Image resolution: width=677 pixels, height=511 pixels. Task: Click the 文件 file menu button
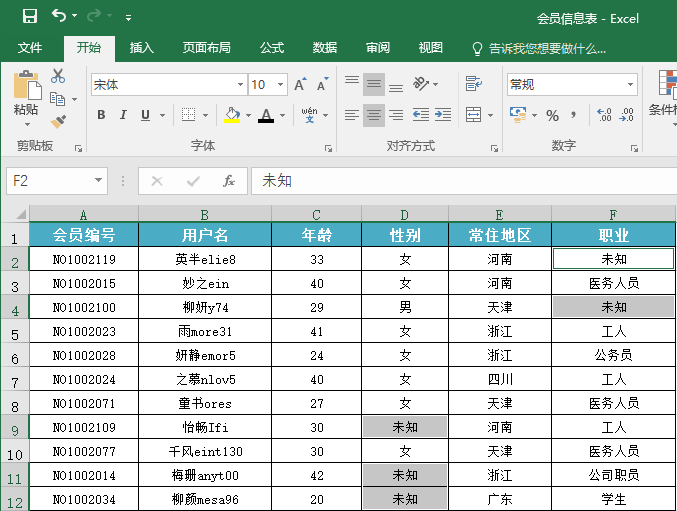(x=30, y=48)
